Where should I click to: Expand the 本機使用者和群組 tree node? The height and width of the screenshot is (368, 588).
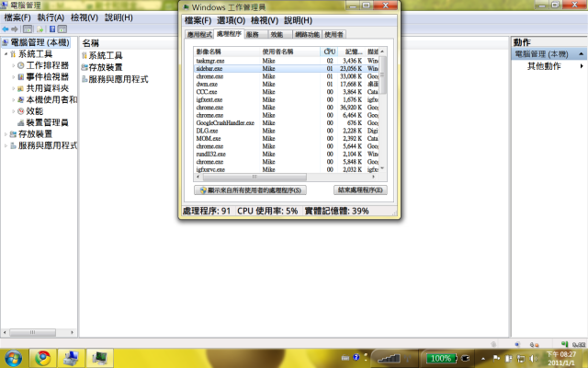pos(14,100)
